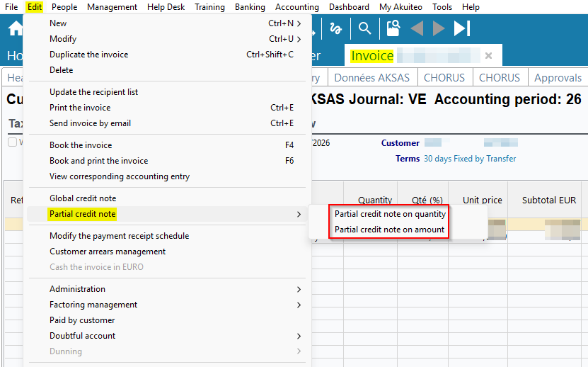Switch to the Approvals tab
Image resolution: width=588 pixels, height=367 pixels.
[x=558, y=78]
